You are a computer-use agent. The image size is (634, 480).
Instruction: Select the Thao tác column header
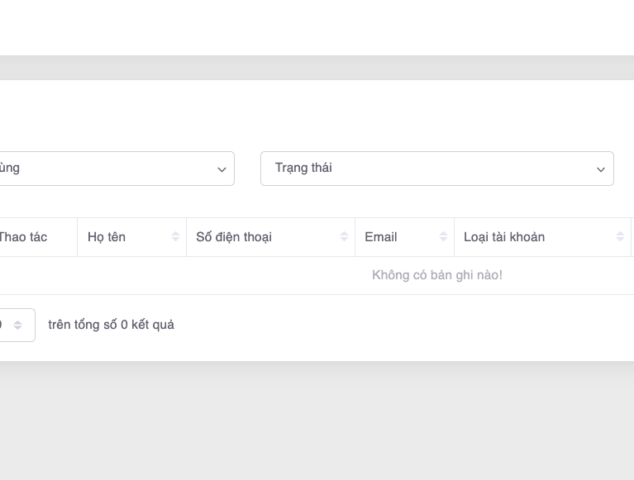(22, 237)
